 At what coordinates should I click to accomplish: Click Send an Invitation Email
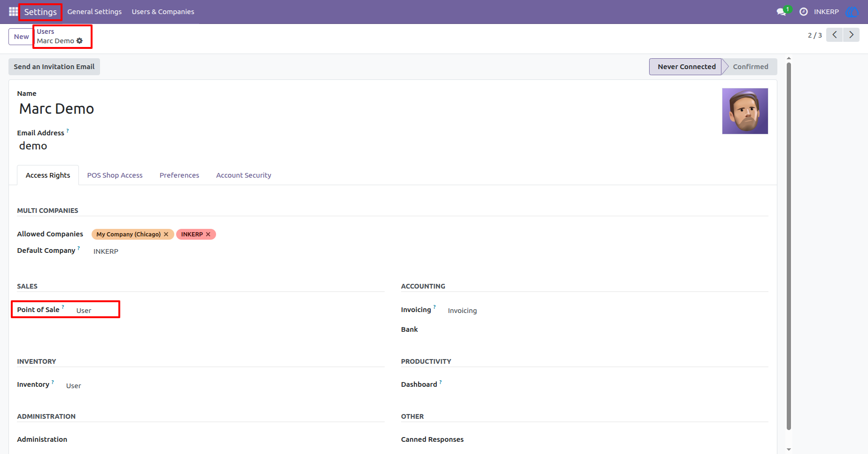tap(54, 67)
